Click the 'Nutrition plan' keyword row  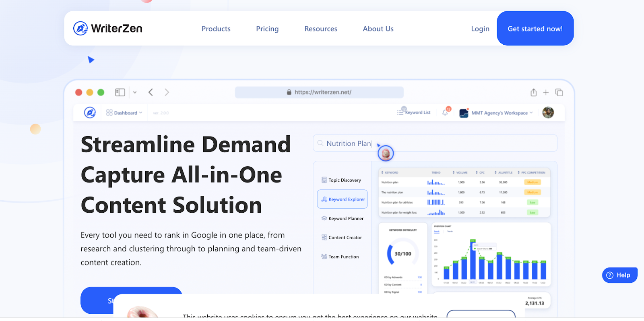464,182
